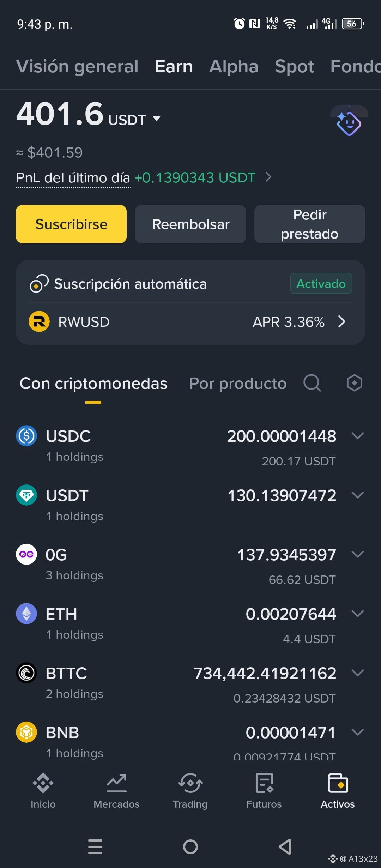Open the Trading icon
381x868 pixels.
(190, 783)
